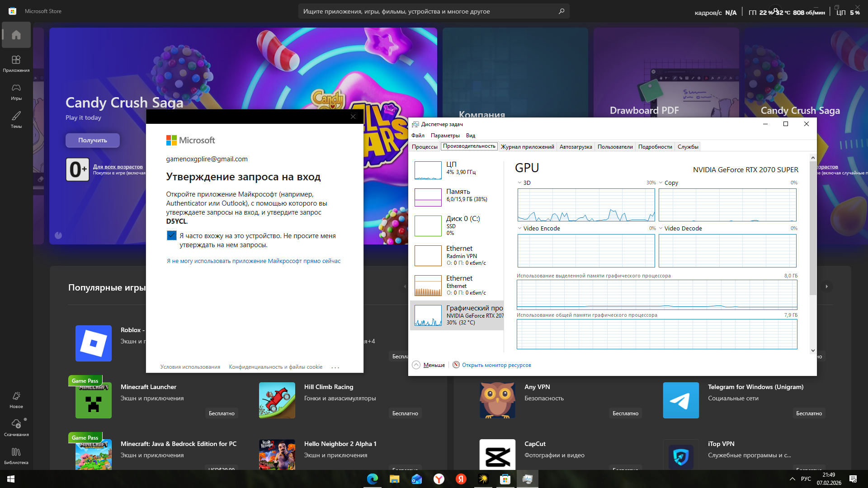Expand the 3D graph engine dropdown

(519, 183)
